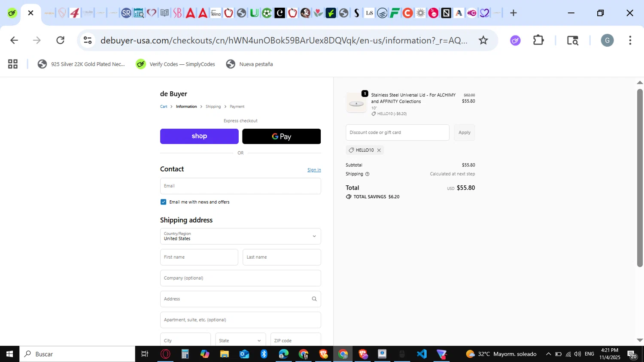
Task: Switch to the red 4 tab
Action: click(x=75, y=13)
